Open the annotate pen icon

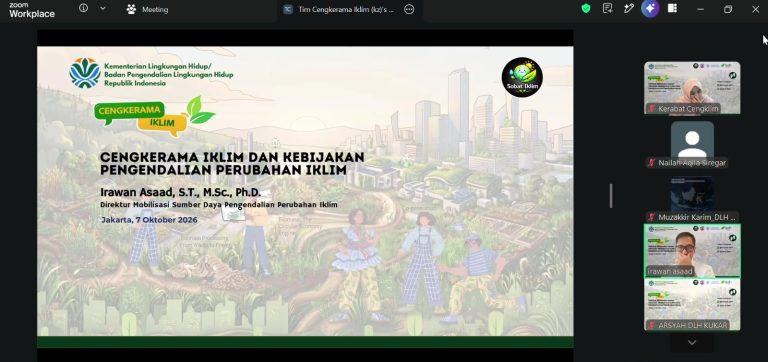(x=629, y=8)
